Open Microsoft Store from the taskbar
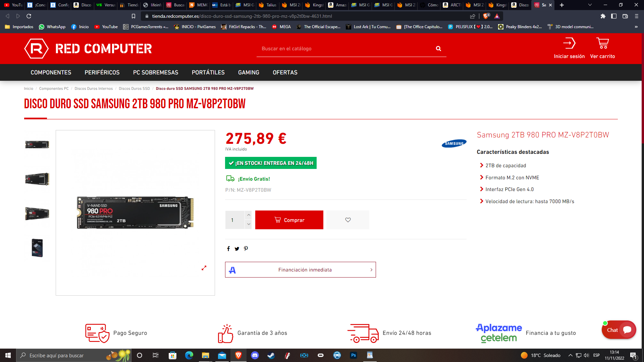644x362 pixels. 172,355
